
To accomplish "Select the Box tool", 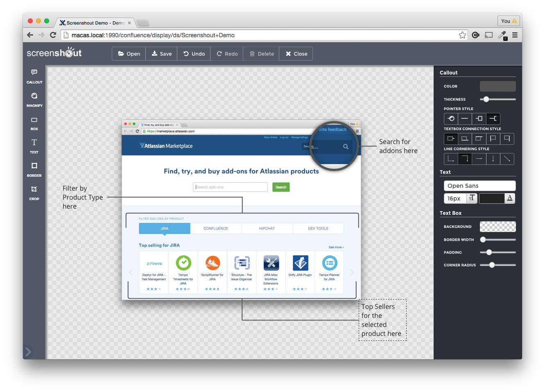I will (34, 123).
